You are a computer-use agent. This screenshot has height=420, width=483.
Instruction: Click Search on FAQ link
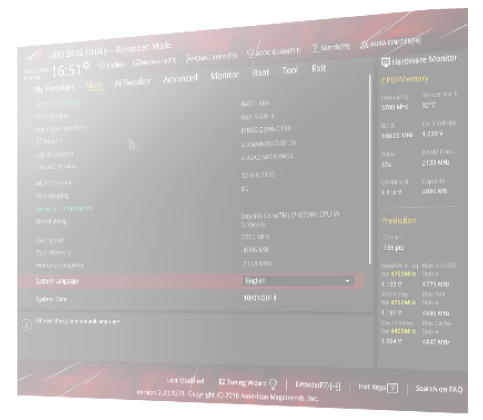[439, 389]
